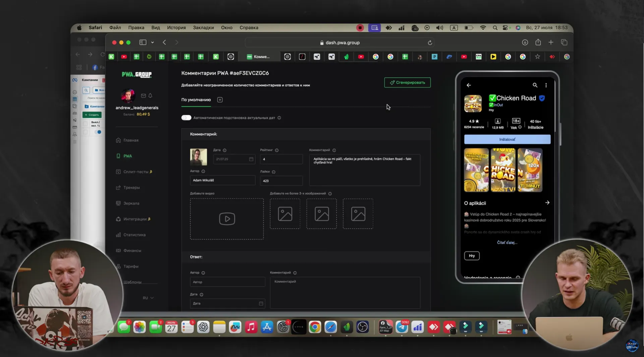Select the По умолчанию tab

click(x=196, y=100)
